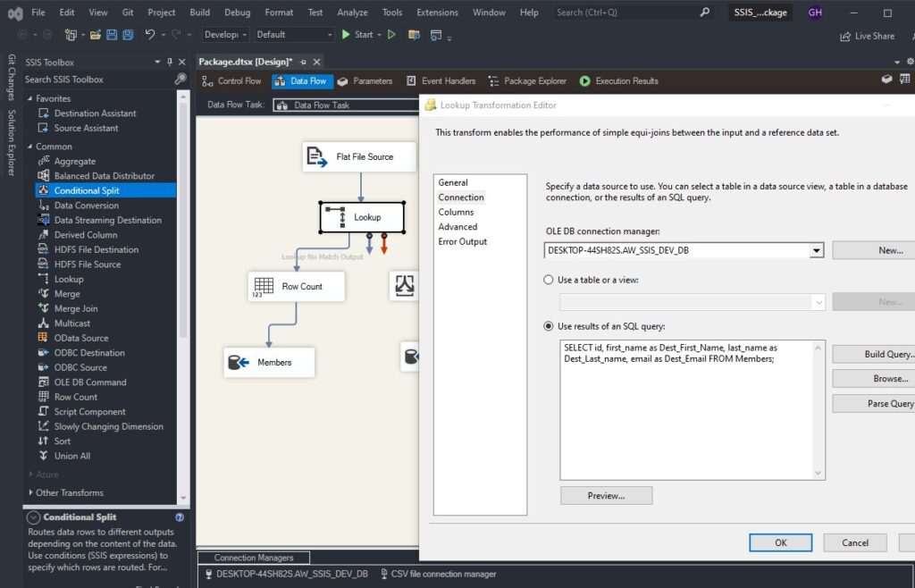
Task: Click the Search SSIS Toolbox field
Action: 89,80
